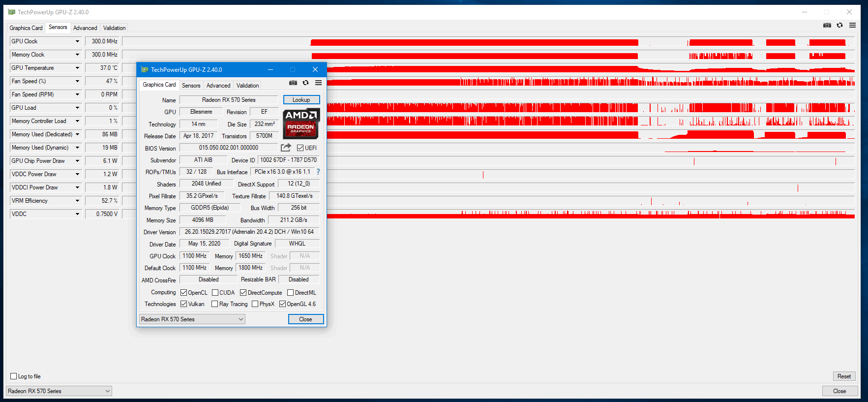868x402 pixels.
Task: Select Graphics Card tab in front dialog
Action: 159,85
